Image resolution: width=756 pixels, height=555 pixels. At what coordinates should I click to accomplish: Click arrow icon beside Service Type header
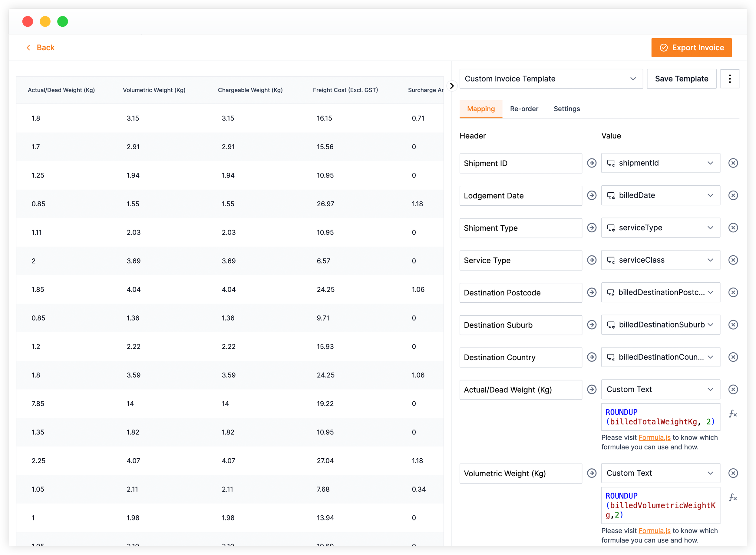592,260
